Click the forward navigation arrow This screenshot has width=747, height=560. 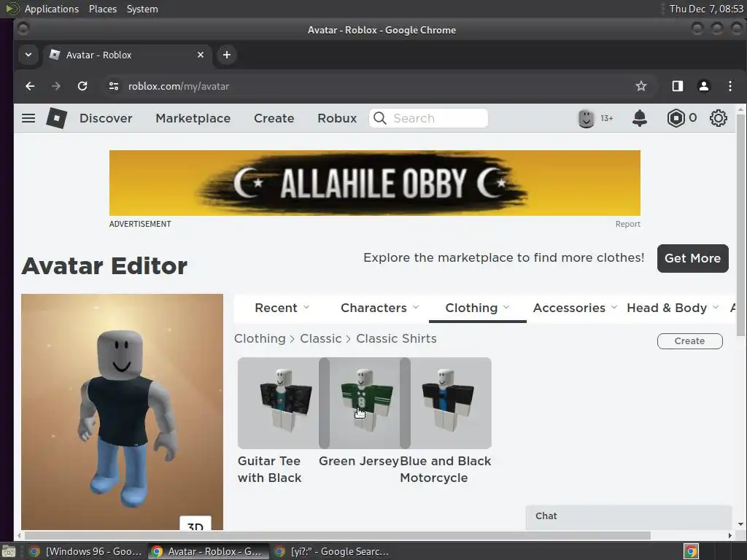click(x=55, y=86)
